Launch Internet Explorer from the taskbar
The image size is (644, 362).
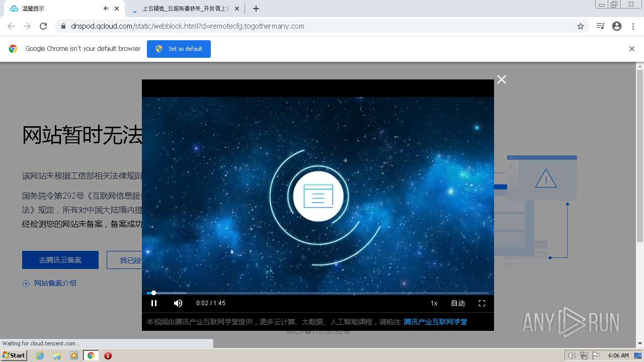click(x=40, y=355)
